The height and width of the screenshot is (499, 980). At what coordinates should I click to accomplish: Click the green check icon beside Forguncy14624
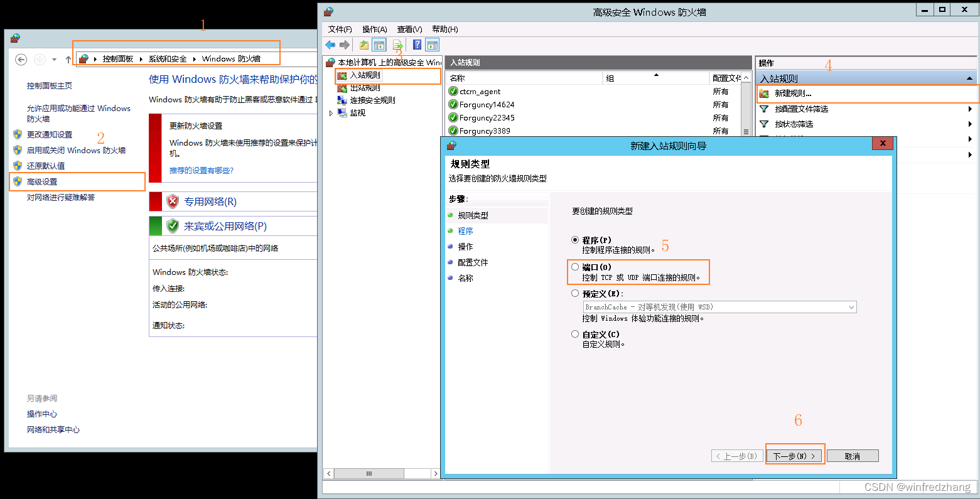coord(453,104)
